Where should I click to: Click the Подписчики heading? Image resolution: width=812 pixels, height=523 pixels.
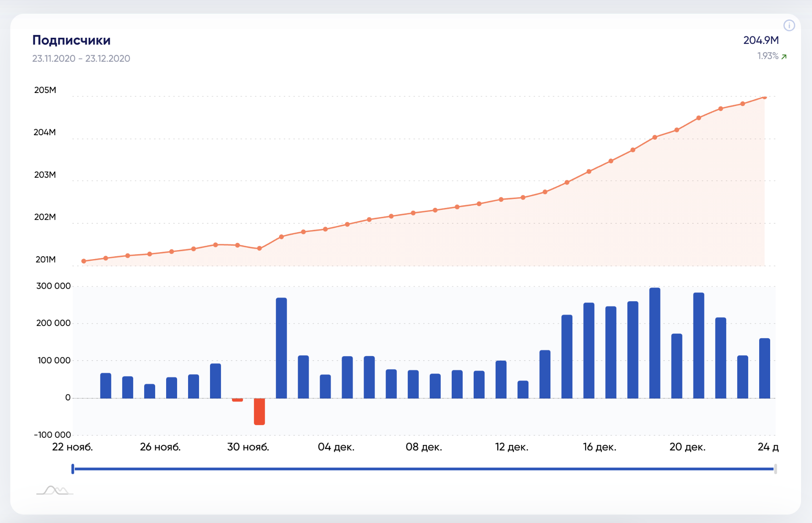pos(71,40)
